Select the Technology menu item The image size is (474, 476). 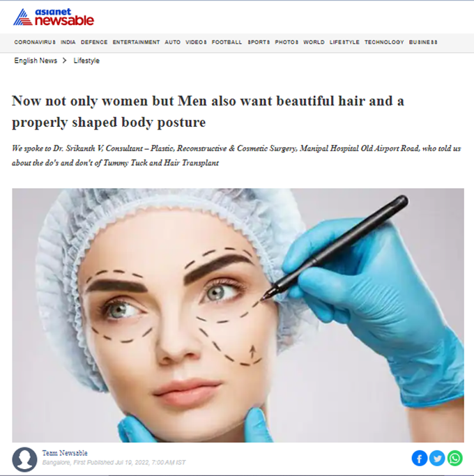point(384,43)
